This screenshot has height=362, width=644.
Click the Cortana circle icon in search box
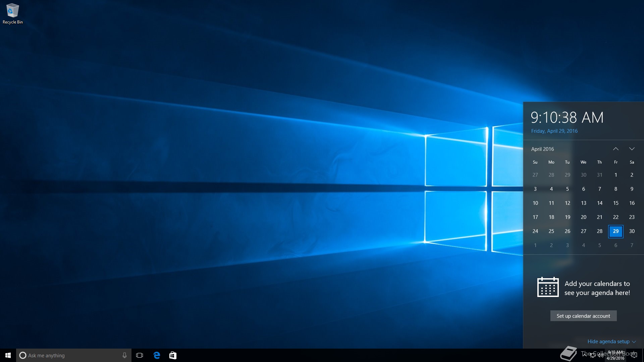[x=22, y=355]
